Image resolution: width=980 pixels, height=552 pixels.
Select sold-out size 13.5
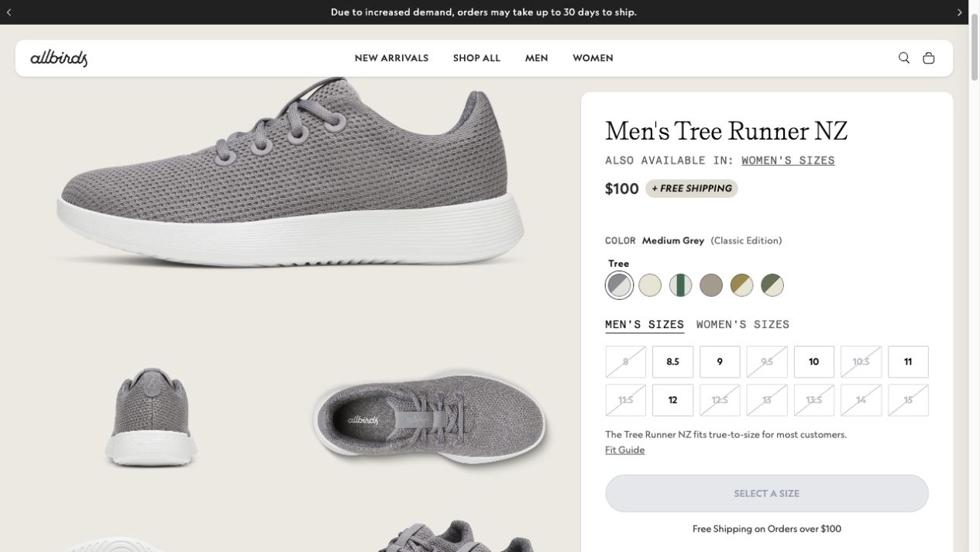tap(813, 400)
